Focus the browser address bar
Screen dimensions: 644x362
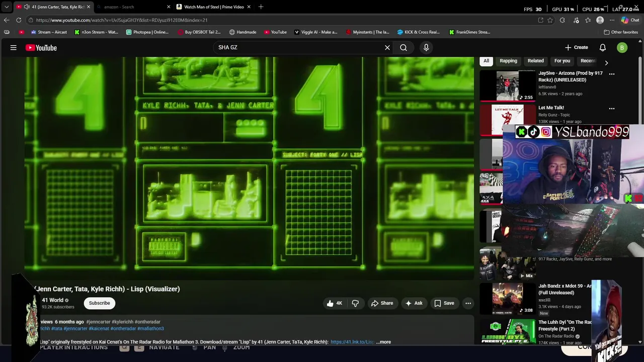282,20
